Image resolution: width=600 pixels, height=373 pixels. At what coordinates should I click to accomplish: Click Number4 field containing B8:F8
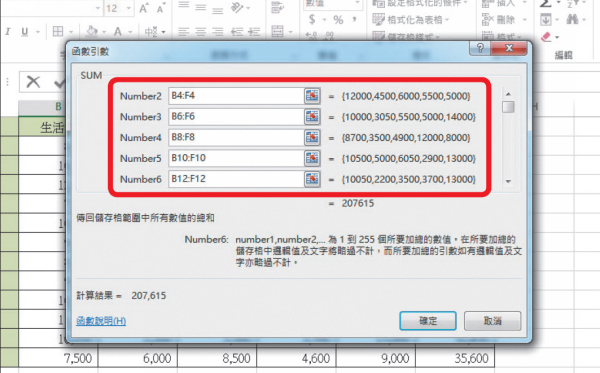[236, 137]
